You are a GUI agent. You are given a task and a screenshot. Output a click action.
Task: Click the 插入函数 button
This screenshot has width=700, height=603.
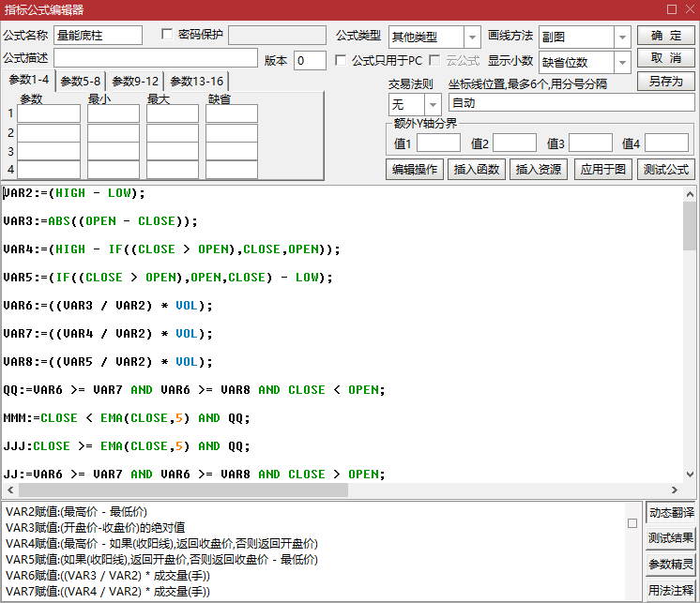(x=477, y=170)
